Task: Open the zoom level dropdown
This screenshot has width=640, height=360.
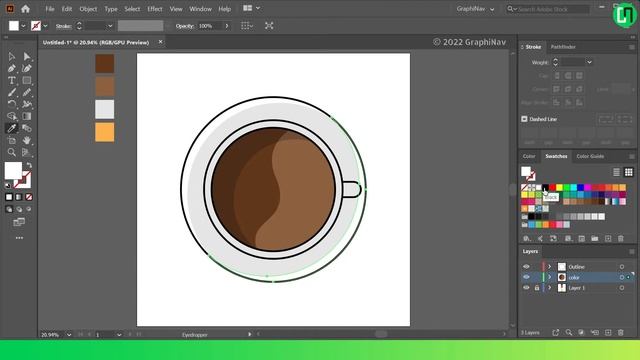Action: point(69,335)
